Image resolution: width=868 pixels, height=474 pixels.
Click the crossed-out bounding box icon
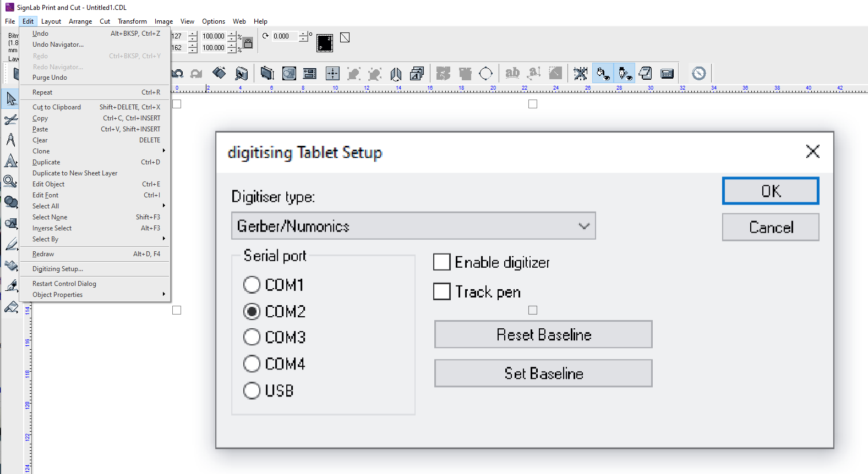(x=580, y=73)
